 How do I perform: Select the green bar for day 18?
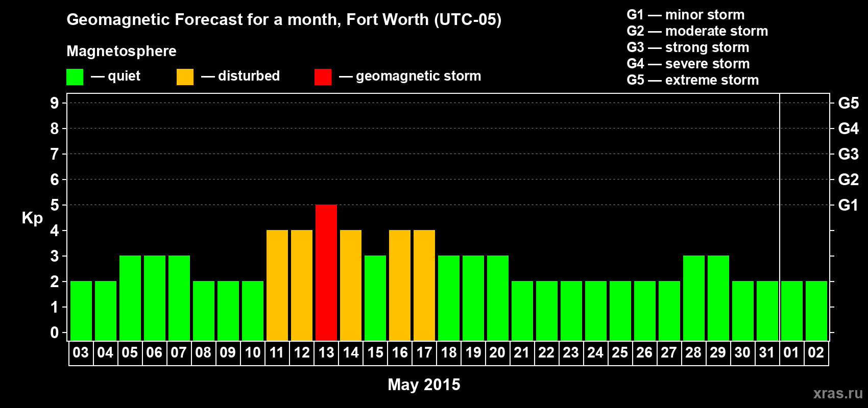tap(449, 298)
